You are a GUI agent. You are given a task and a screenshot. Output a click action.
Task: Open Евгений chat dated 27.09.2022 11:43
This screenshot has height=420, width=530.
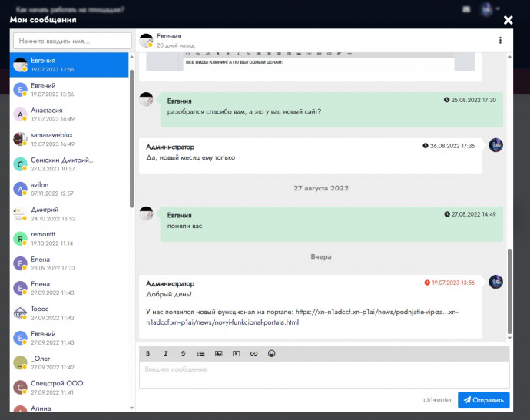(x=69, y=338)
